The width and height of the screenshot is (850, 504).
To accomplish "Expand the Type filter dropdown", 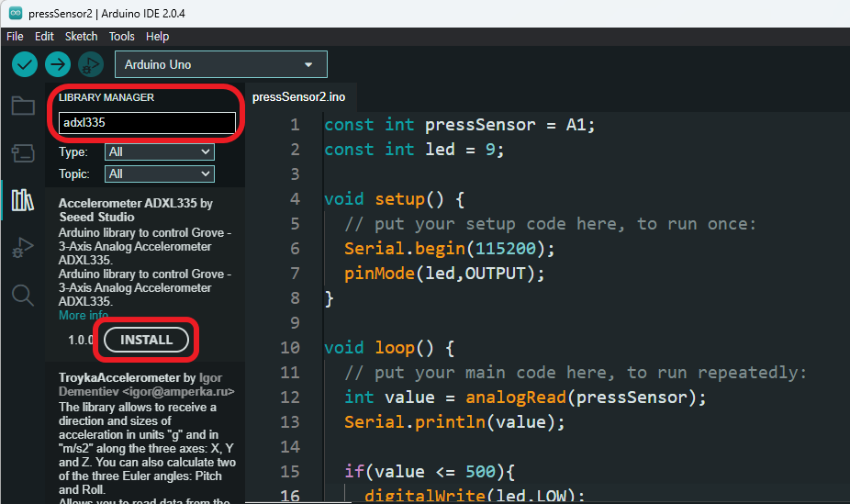I will point(160,151).
